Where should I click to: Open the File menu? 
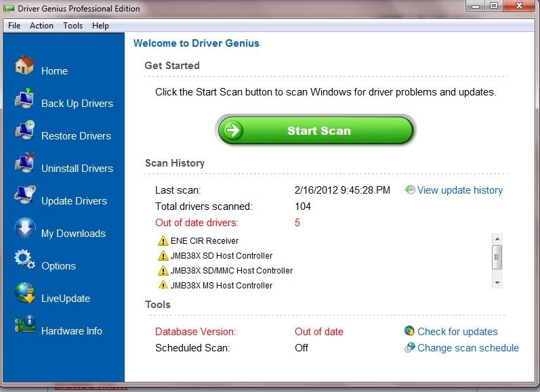[x=14, y=26]
